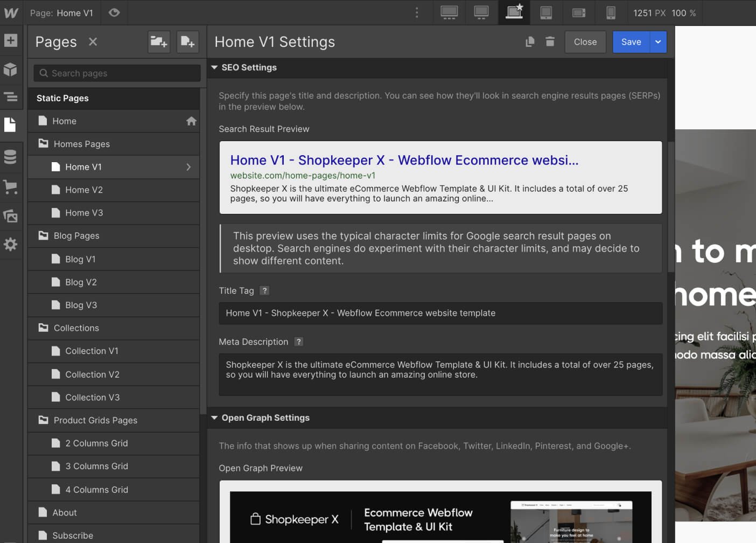The height and width of the screenshot is (543, 756).
Task: Open the Save button dropdown arrow
Action: [x=658, y=42]
